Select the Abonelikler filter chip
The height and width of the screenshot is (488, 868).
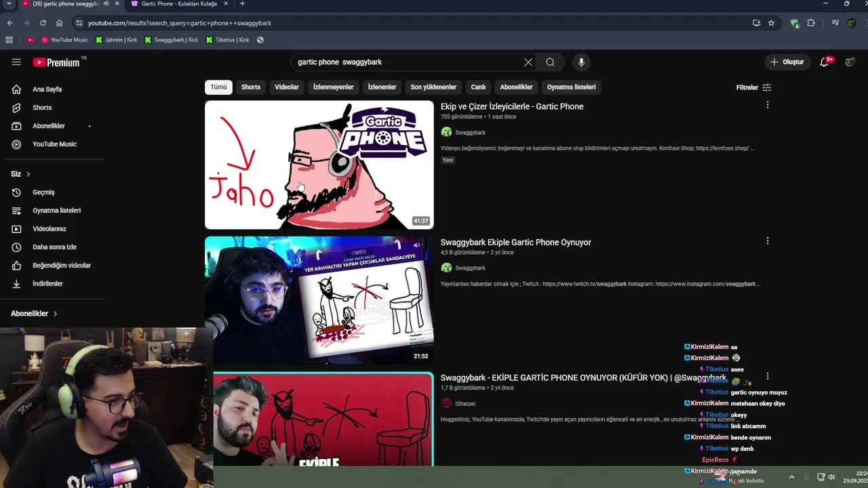pyautogui.click(x=516, y=87)
